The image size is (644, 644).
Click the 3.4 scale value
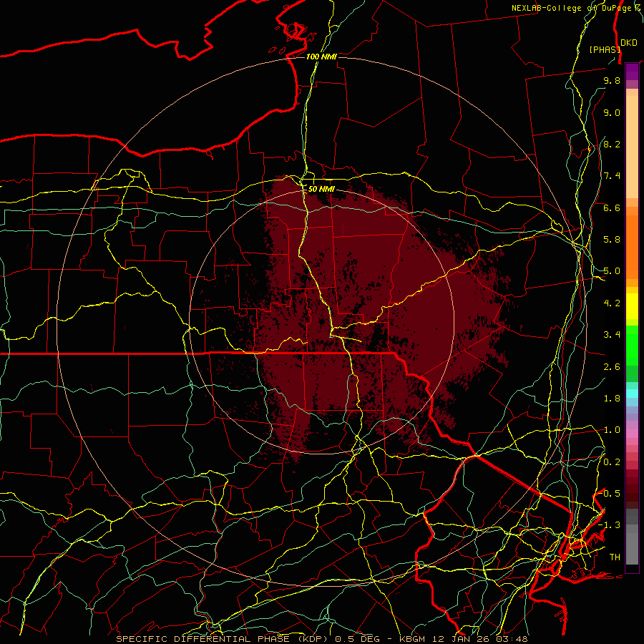pyautogui.click(x=612, y=335)
